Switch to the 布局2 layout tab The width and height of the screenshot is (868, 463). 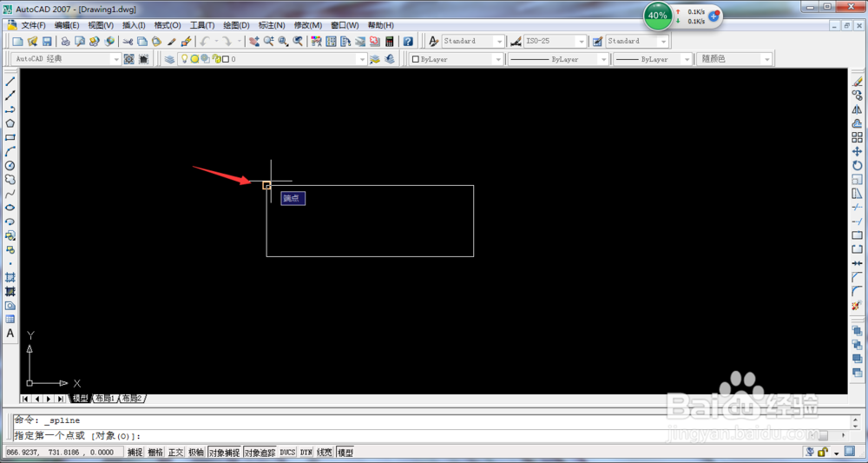click(x=132, y=399)
